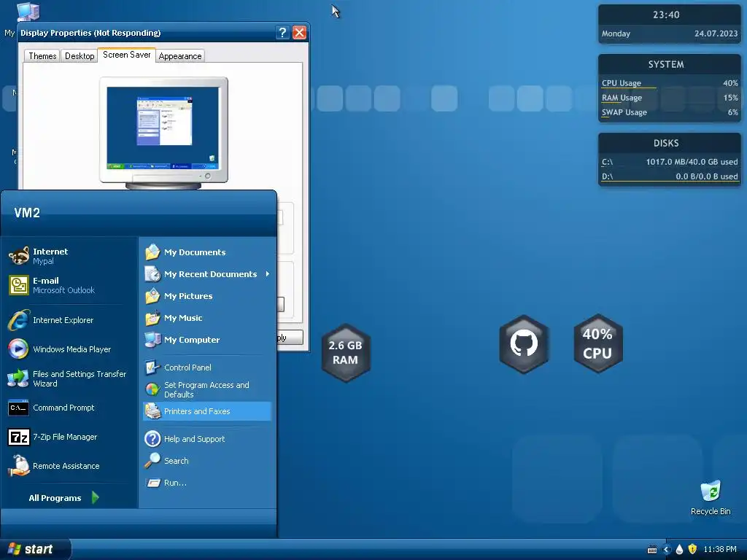Image resolution: width=747 pixels, height=560 pixels.
Task: Click the VM2 user name header
Action: 27,212
